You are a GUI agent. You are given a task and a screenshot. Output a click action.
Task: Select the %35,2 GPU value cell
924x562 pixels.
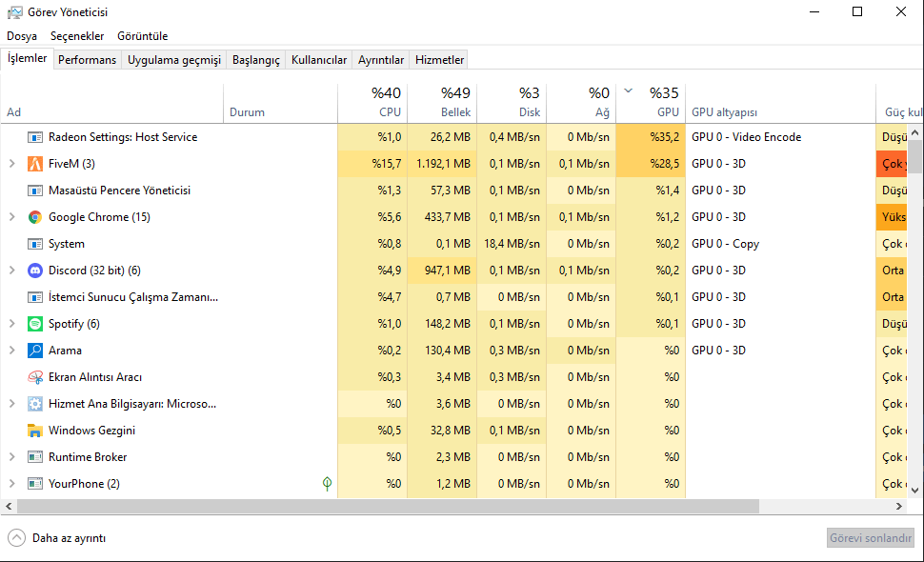(x=651, y=137)
